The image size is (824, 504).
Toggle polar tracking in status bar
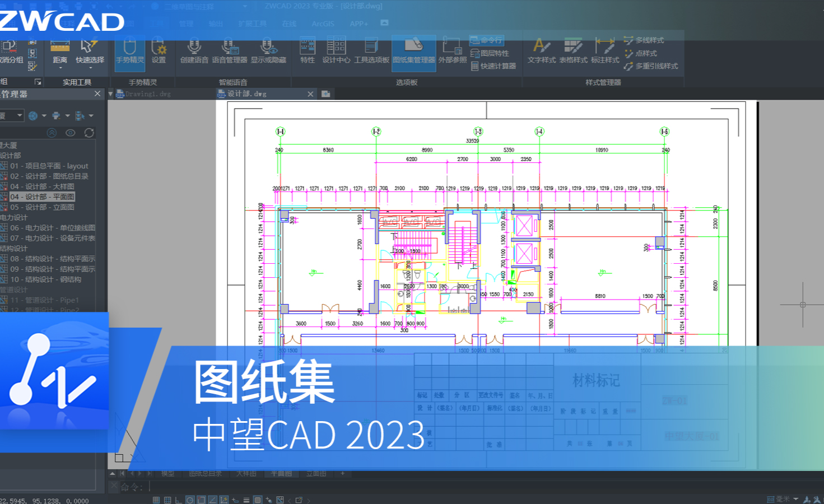[190, 500]
